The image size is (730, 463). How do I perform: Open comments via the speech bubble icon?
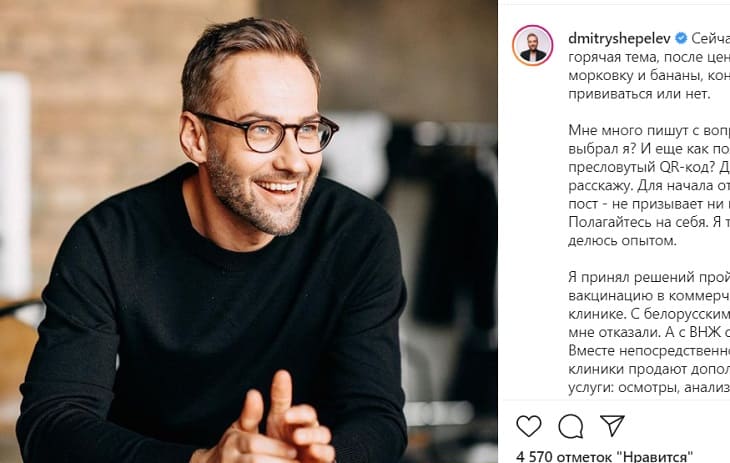pos(570,425)
